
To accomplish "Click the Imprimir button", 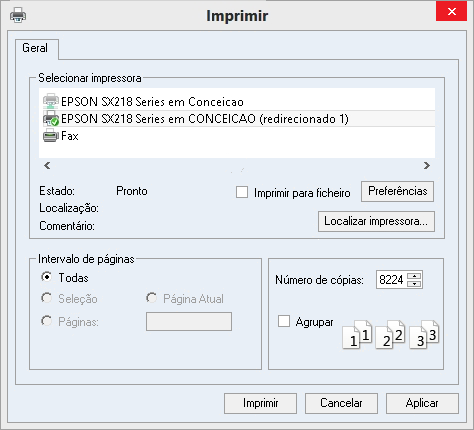I will 260,403.
